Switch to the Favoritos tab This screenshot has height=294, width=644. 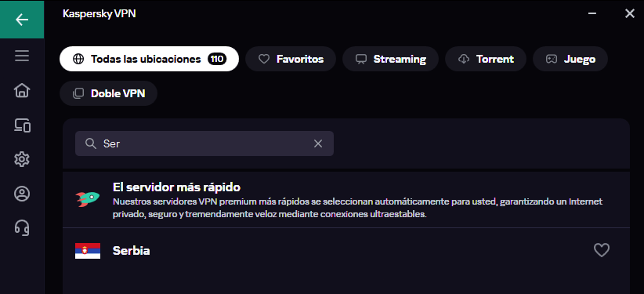pos(291,59)
